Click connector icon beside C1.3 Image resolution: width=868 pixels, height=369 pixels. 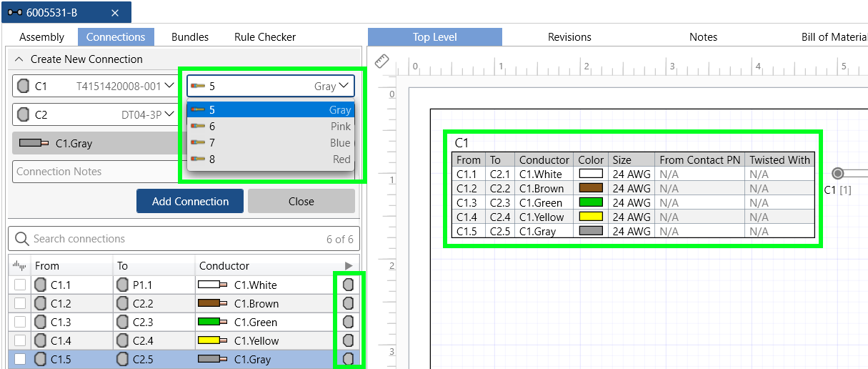point(41,322)
